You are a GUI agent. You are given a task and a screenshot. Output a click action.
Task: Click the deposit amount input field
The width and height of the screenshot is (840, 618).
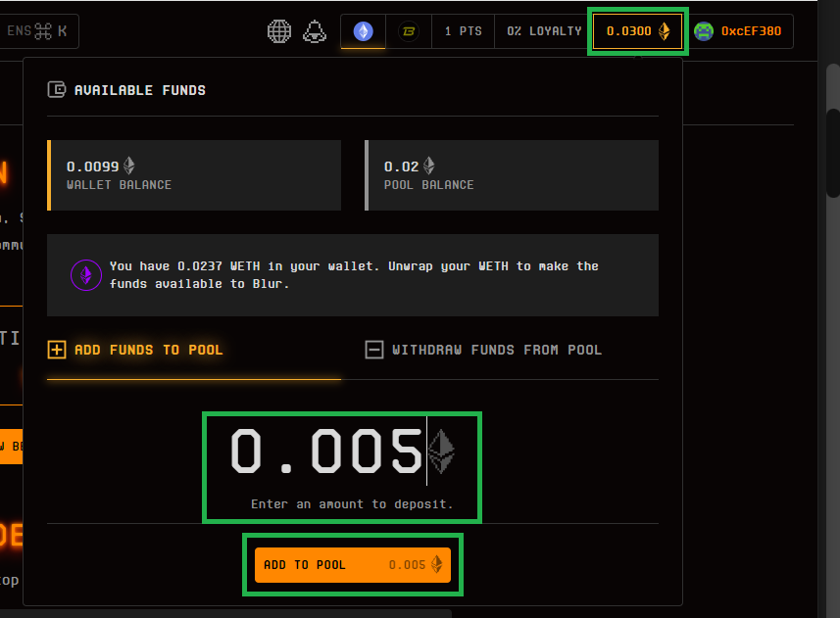[327, 452]
